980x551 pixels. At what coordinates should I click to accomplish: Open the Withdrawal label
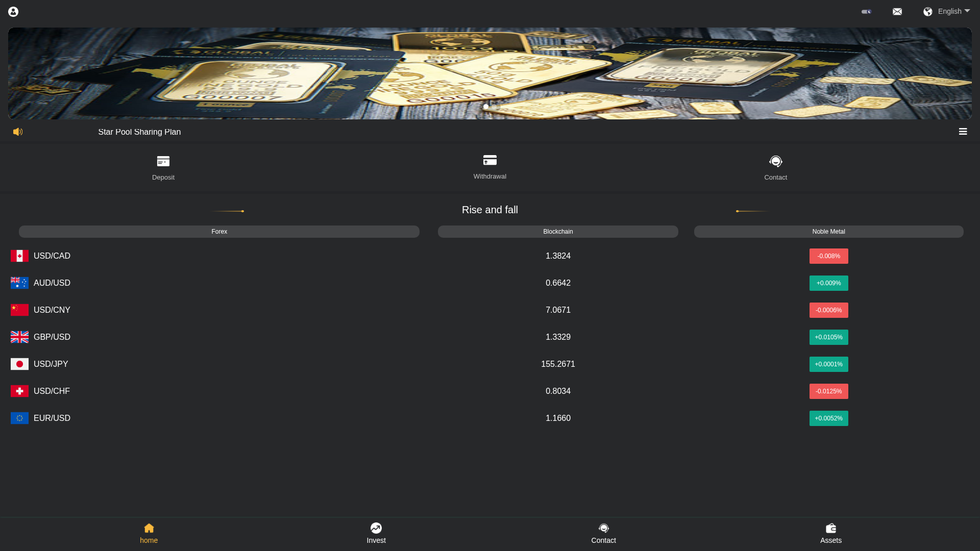[490, 177]
